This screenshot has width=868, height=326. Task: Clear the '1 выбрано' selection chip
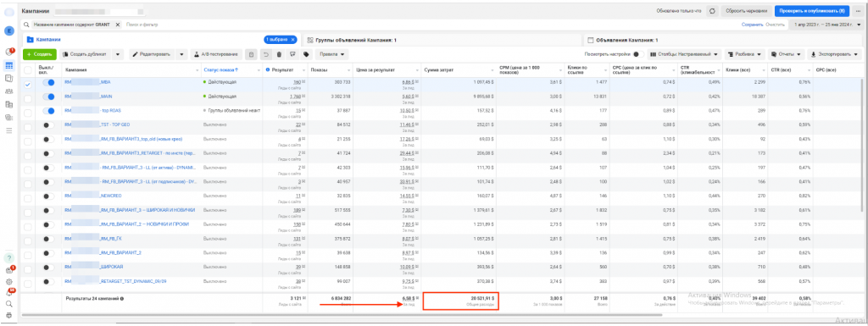tap(293, 40)
